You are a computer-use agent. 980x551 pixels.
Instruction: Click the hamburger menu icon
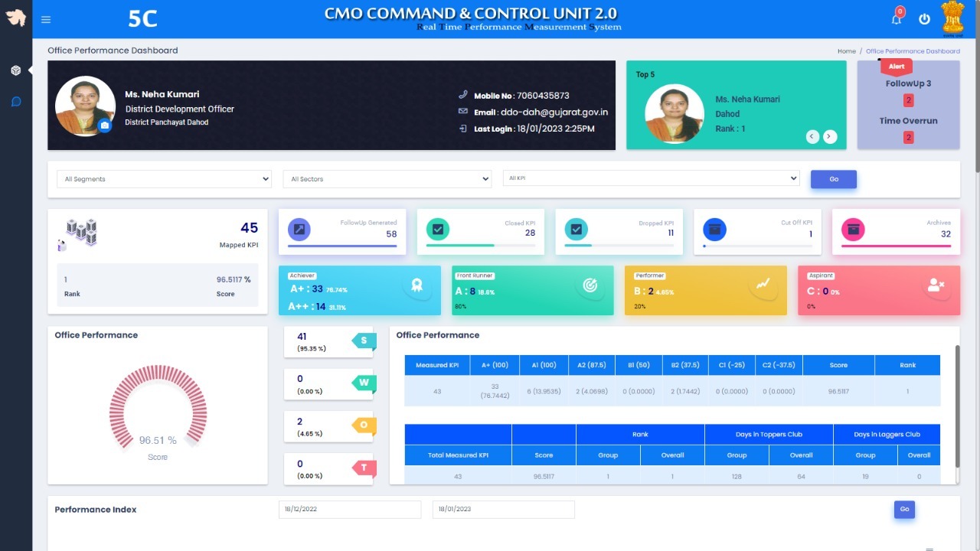click(47, 20)
